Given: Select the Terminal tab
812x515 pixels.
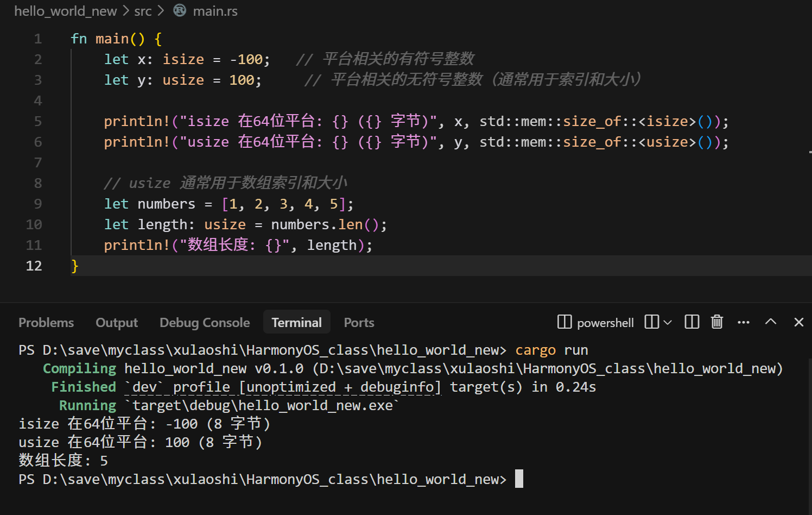Looking at the screenshot, I should 297,323.
